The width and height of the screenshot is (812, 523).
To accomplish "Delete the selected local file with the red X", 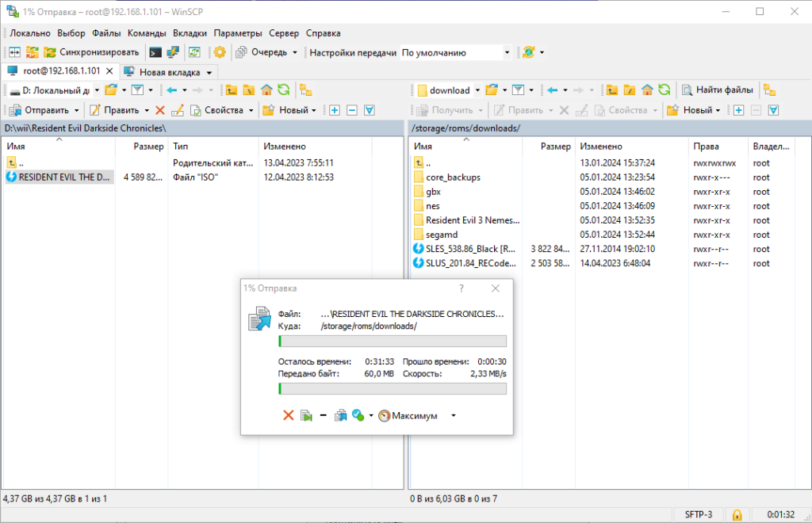I will coord(160,110).
